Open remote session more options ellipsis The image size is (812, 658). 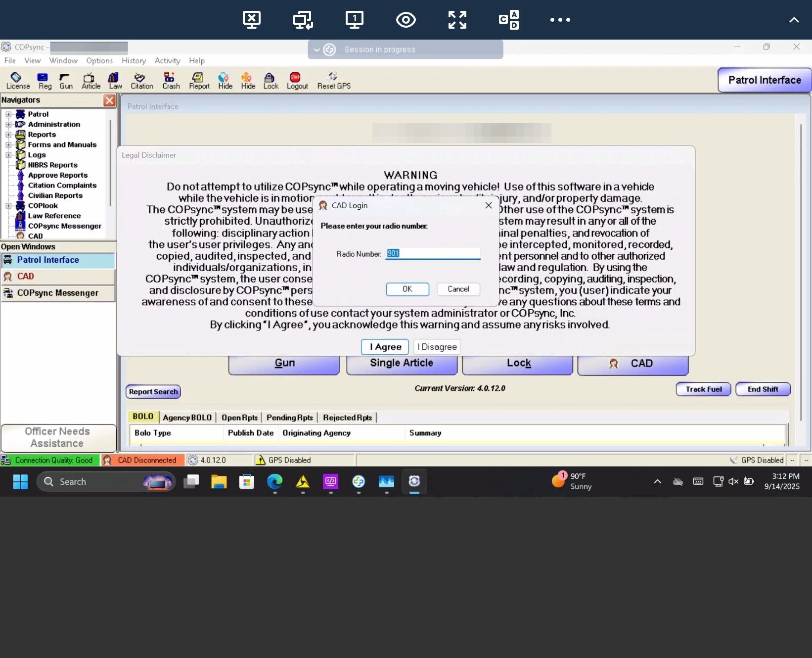coord(560,20)
